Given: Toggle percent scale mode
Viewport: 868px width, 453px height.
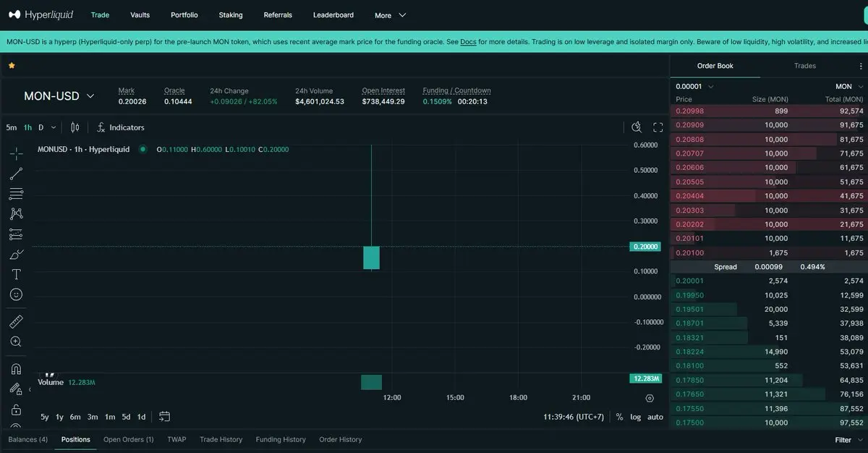Looking at the screenshot, I should point(619,417).
